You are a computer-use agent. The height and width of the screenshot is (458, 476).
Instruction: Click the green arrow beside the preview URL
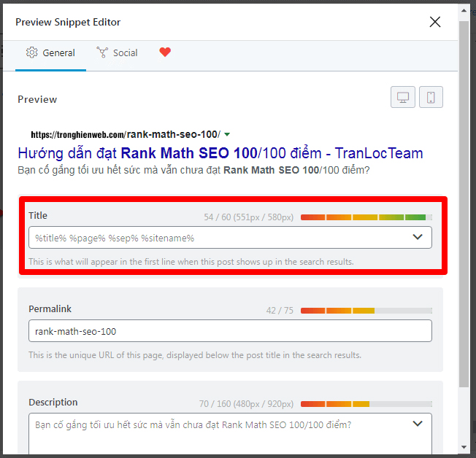coord(227,134)
